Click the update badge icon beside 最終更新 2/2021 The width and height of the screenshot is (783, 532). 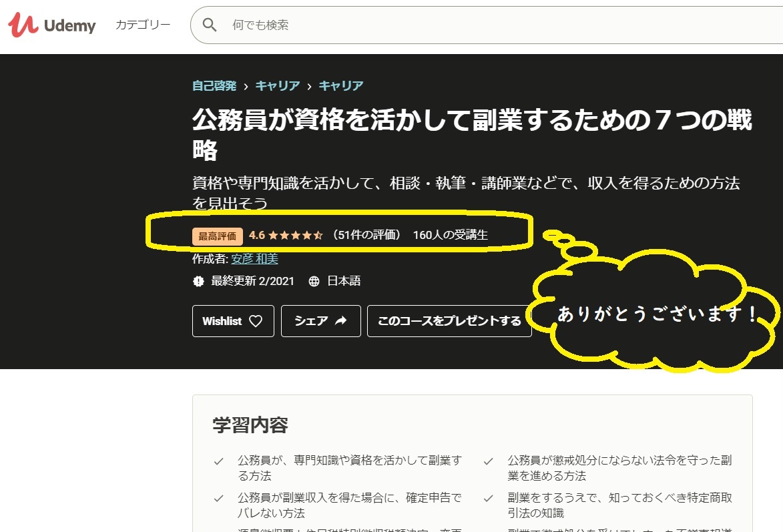[x=198, y=280]
